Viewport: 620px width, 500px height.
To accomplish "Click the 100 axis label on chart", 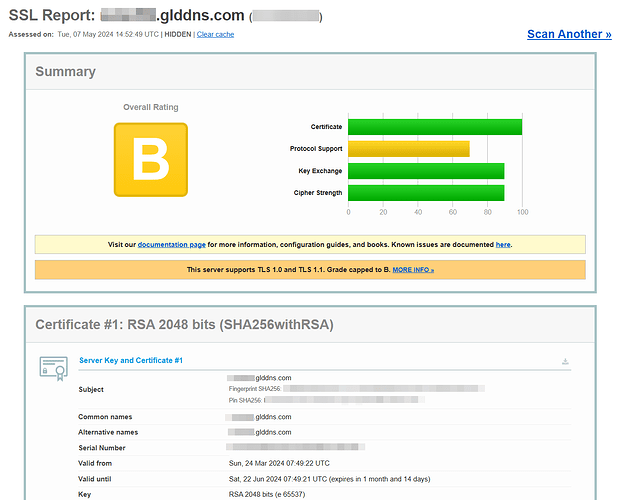I will click(522, 212).
